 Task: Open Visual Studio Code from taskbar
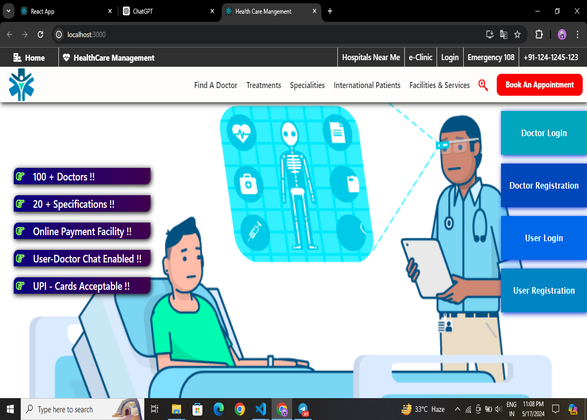tap(261, 409)
